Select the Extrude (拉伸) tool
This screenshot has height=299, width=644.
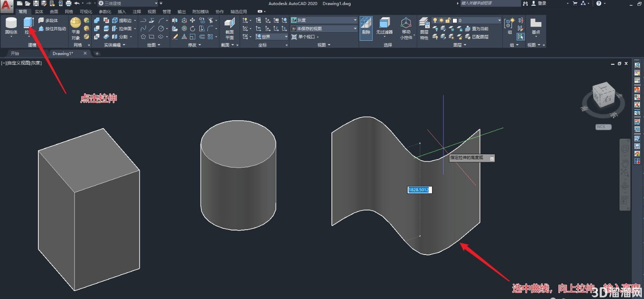[28, 26]
